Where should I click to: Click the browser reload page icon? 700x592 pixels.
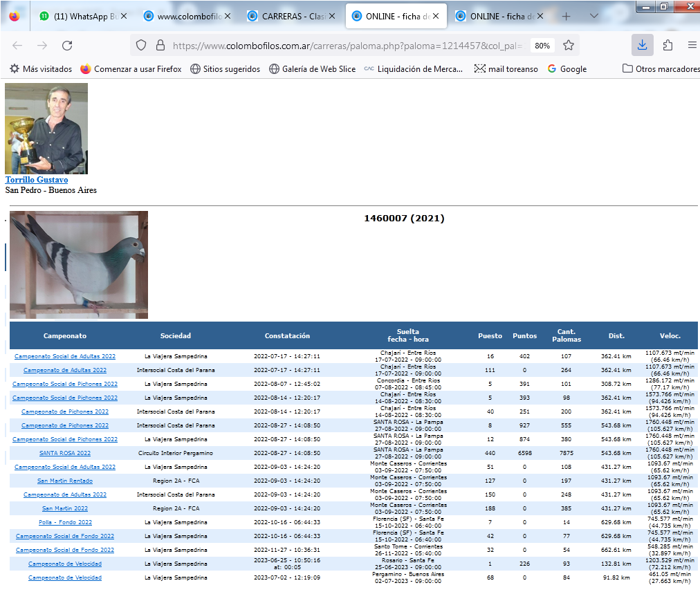pos(67,46)
